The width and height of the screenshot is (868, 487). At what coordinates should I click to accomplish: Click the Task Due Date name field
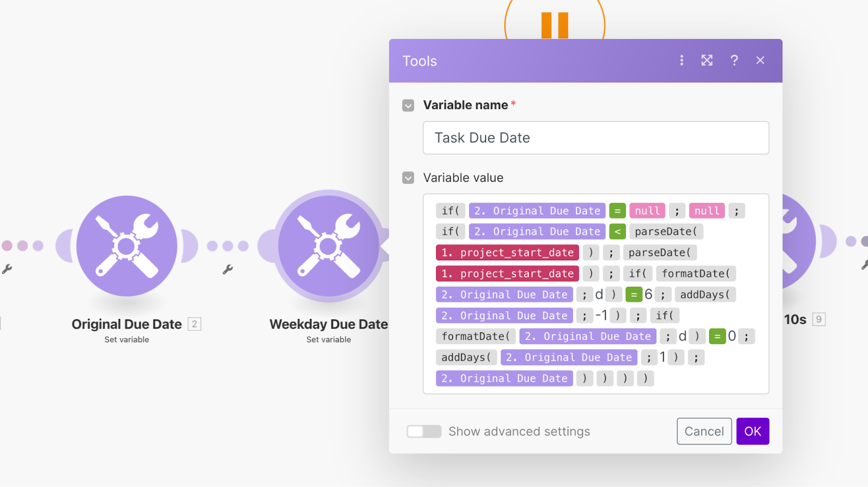(x=596, y=138)
